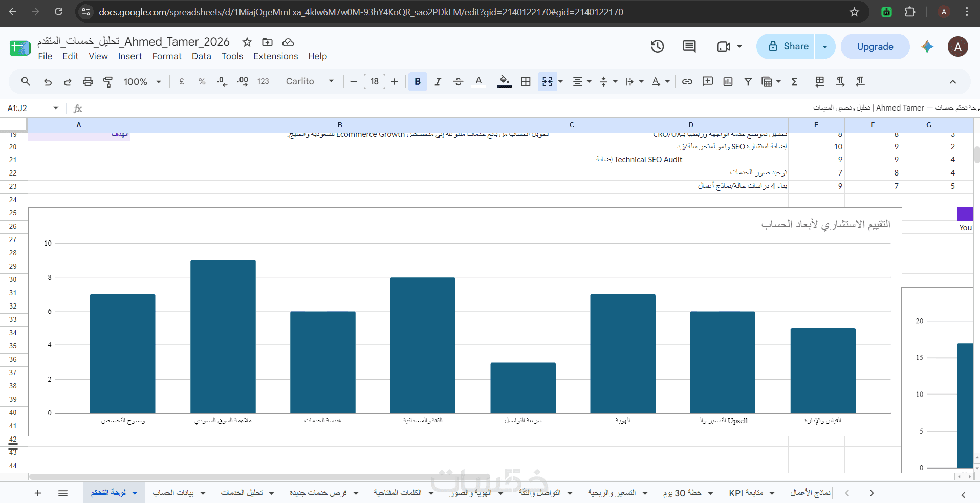980x503 pixels.
Task: Toggle merge cells button
Action: click(x=547, y=82)
